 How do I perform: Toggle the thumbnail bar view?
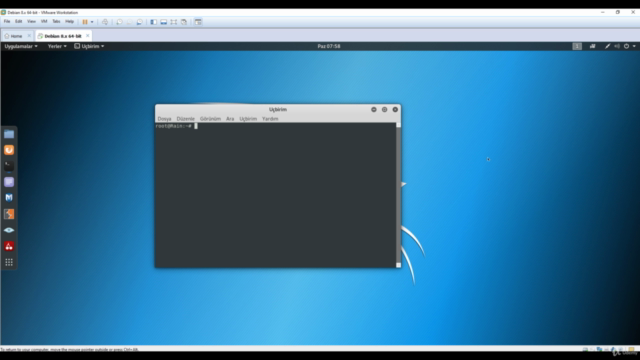(x=164, y=22)
